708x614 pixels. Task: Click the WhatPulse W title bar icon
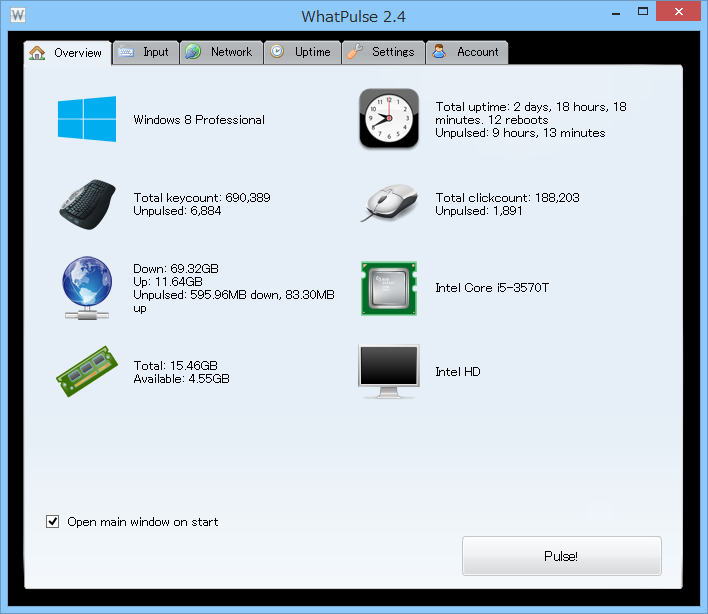18,15
